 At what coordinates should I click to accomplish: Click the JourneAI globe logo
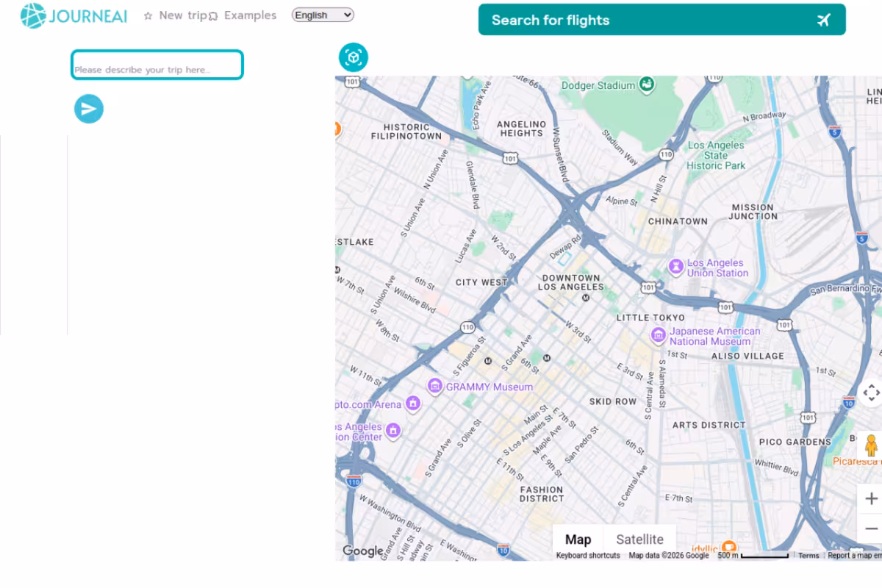pos(33,15)
